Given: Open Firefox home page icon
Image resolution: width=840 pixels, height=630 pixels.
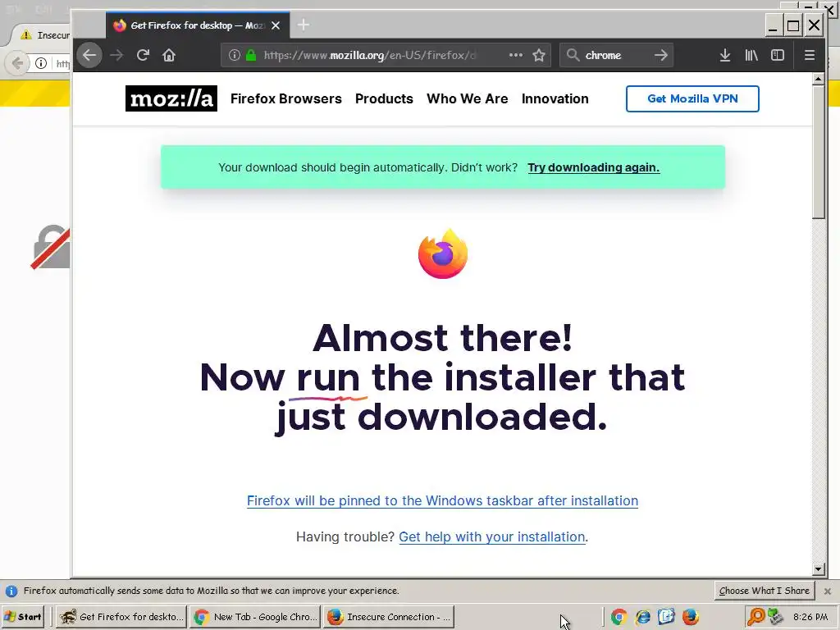Looking at the screenshot, I should pyautogui.click(x=169, y=55).
